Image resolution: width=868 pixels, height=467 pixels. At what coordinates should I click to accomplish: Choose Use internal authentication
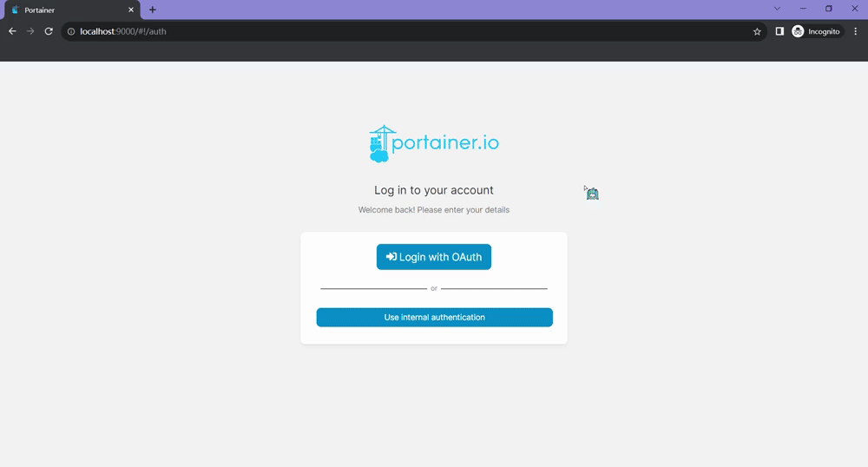click(434, 318)
